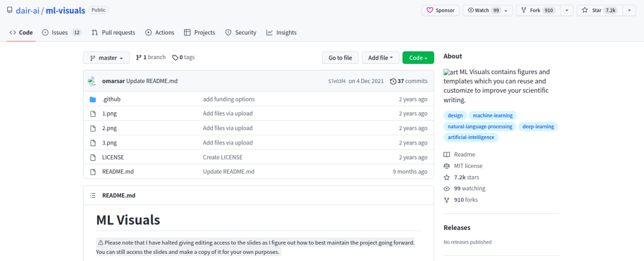Screen dimensions: 644x261
Task: Open the Update README.md commit message
Action: (x=152, y=81)
